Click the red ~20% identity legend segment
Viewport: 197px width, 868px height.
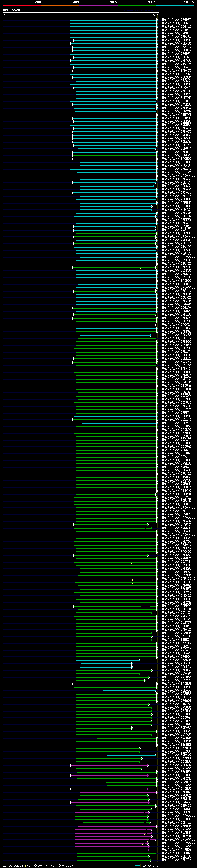tap(22, 6)
